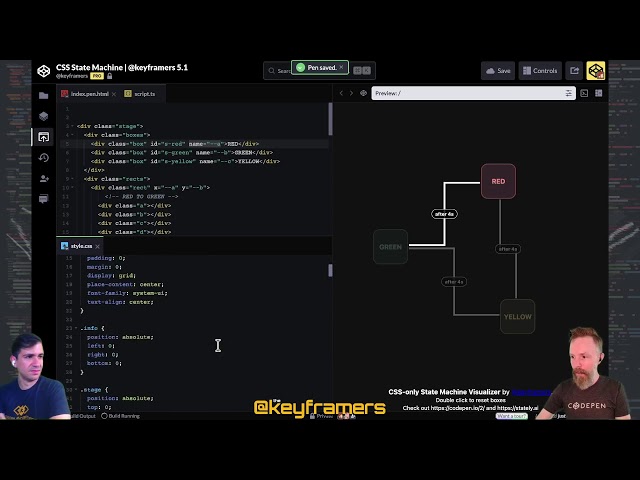Collapse the fold arrow on HTML line 10
The image size is (640, 480).
point(73,188)
